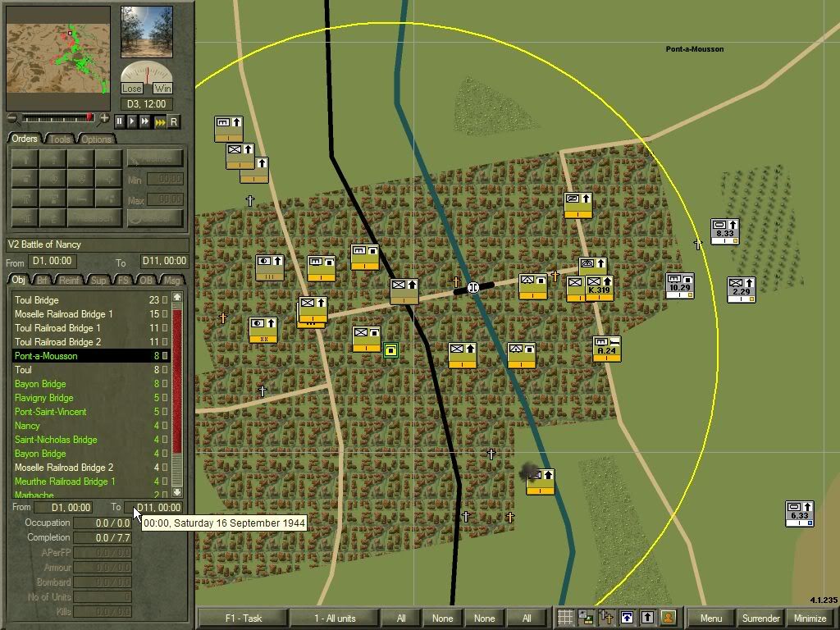
Task: Toggle the Pont-a-Mousson objective checkbox
Action: click(x=165, y=356)
